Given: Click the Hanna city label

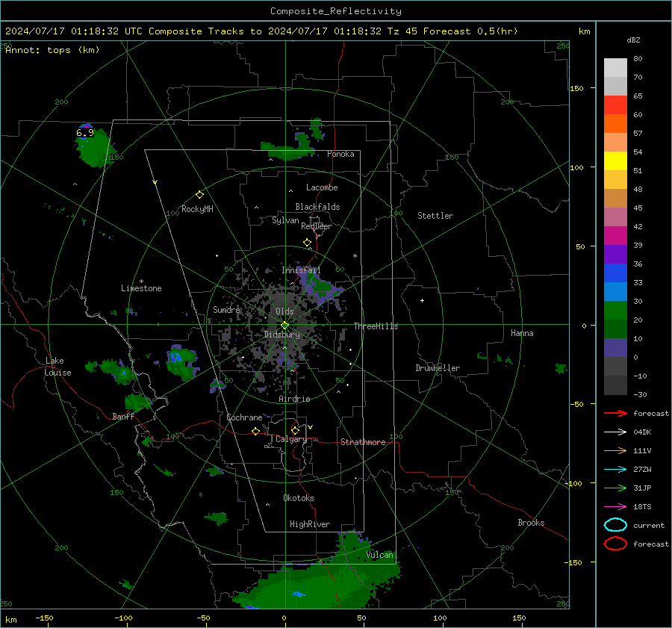Looking at the screenshot, I should click(x=522, y=333).
